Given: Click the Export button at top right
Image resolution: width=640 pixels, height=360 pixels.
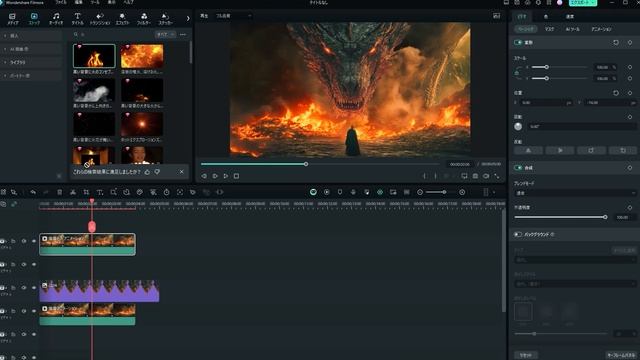Looking at the screenshot, I should [582, 2].
